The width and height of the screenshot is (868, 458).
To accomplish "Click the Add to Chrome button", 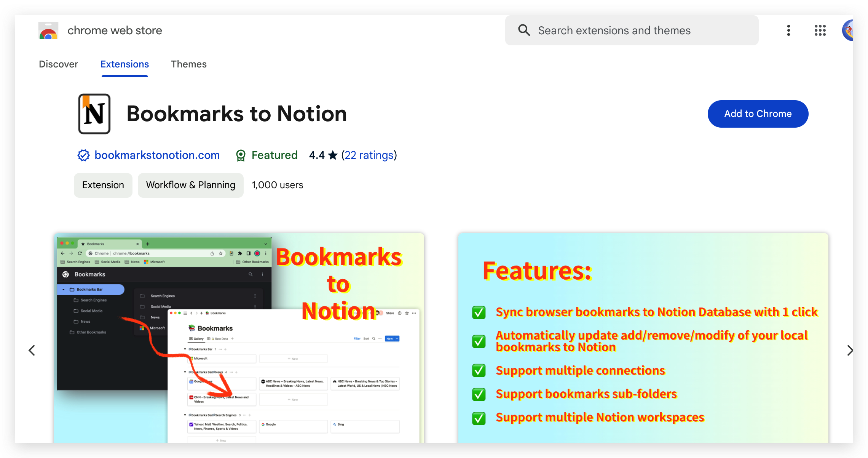I will 758,114.
